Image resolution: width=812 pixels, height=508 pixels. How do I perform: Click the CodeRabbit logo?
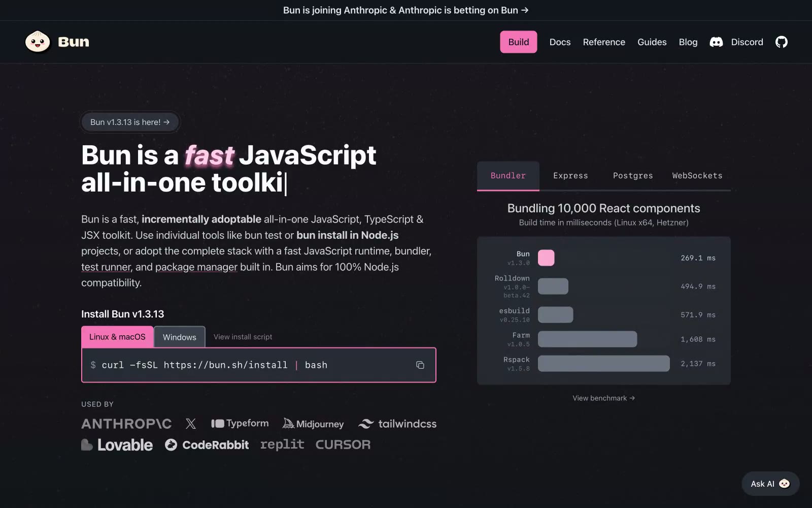207,445
